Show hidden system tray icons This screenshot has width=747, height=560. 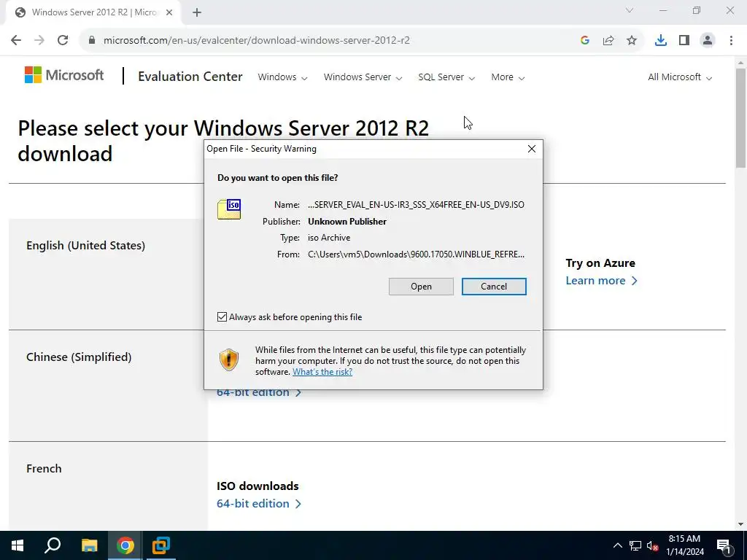click(x=617, y=545)
